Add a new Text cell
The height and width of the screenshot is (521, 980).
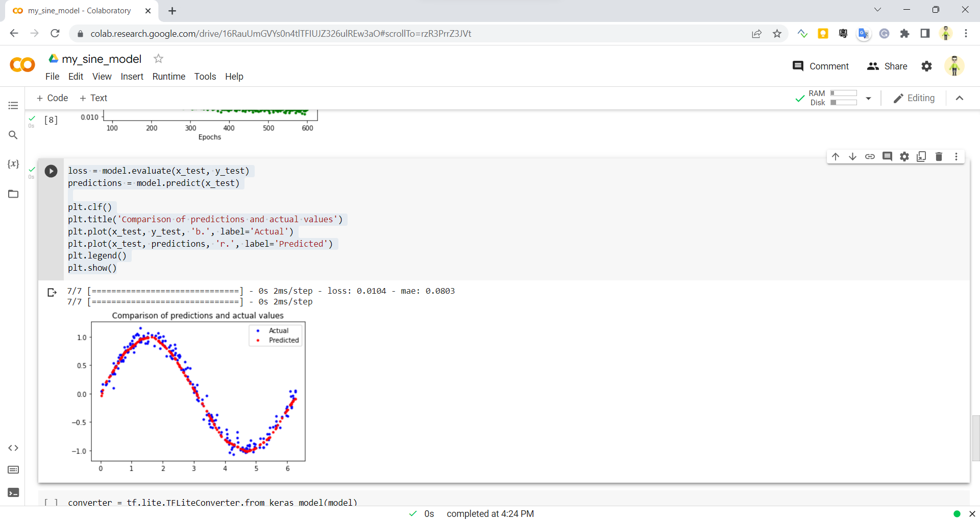point(93,98)
